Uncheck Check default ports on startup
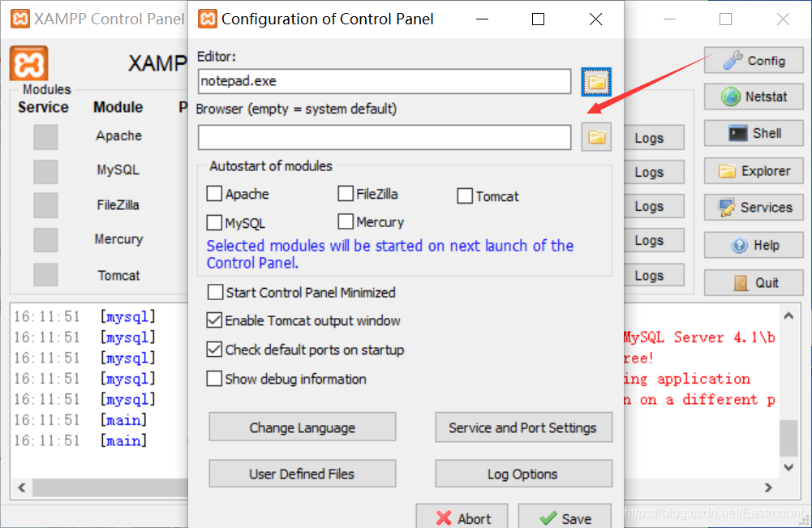 pos(214,350)
